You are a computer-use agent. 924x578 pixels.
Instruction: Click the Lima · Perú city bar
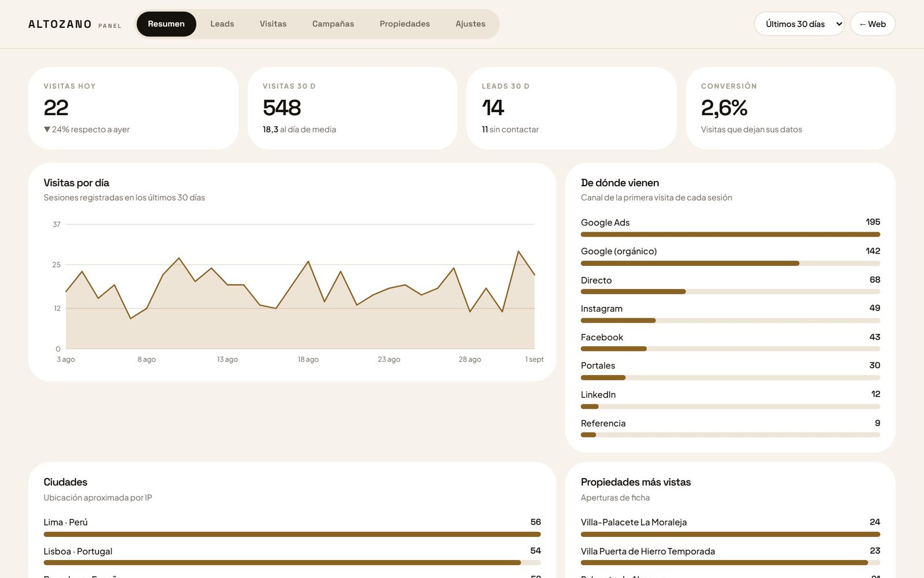292,534
